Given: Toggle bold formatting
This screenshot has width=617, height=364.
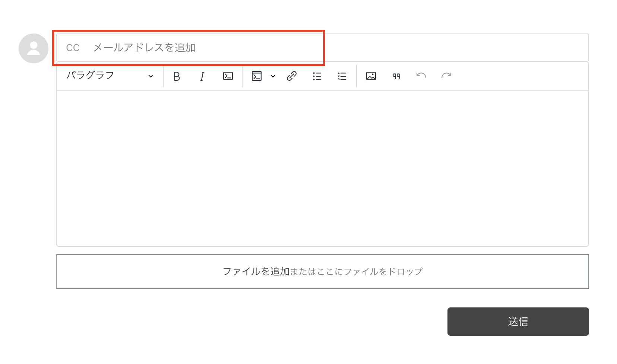Looking at the screenshot, I should pyautogui.click(x=177, y=76).
